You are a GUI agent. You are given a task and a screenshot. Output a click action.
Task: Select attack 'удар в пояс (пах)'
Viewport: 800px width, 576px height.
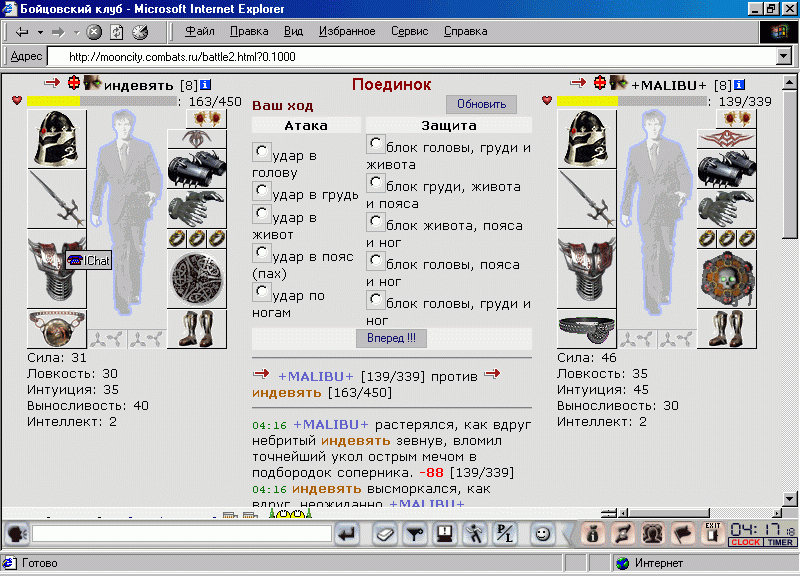[261, 252]
